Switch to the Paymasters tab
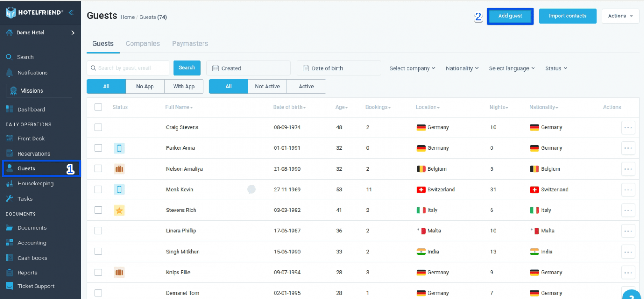Screen dimensions: 644x299 pyautogui.click(x=190, y=43)
